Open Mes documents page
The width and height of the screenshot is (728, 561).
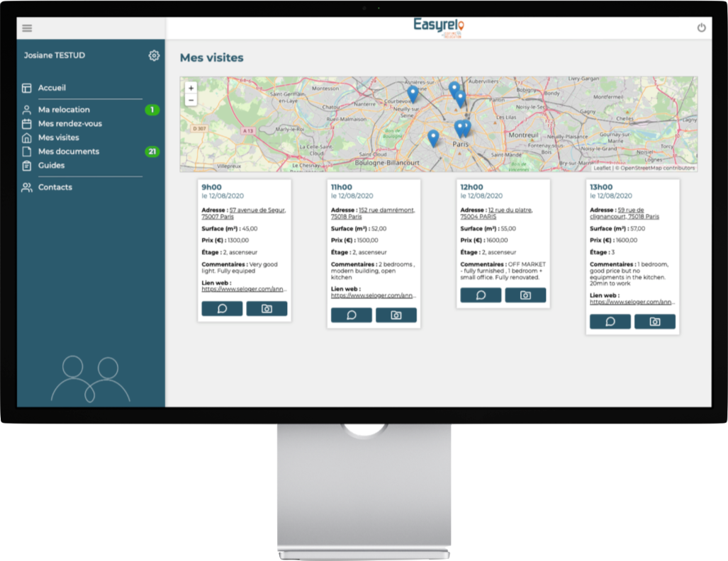pyautogui.click(x=69, y=152)
